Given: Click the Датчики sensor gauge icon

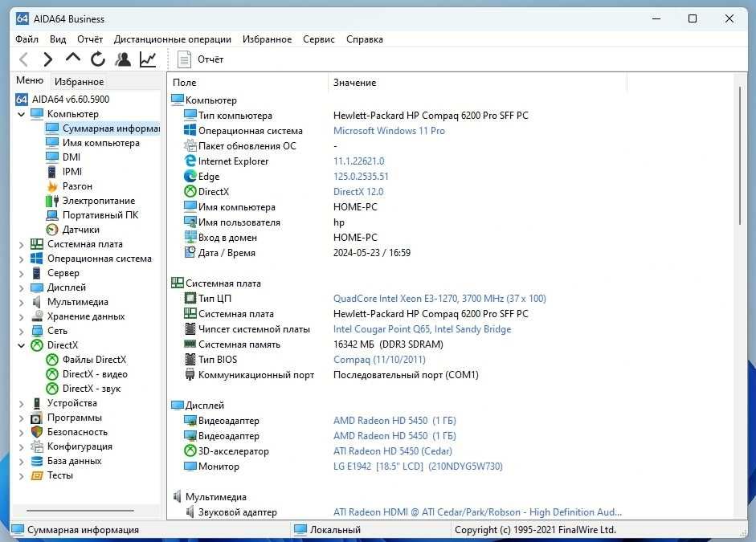Looking at the screenshot, I should 52,230.
